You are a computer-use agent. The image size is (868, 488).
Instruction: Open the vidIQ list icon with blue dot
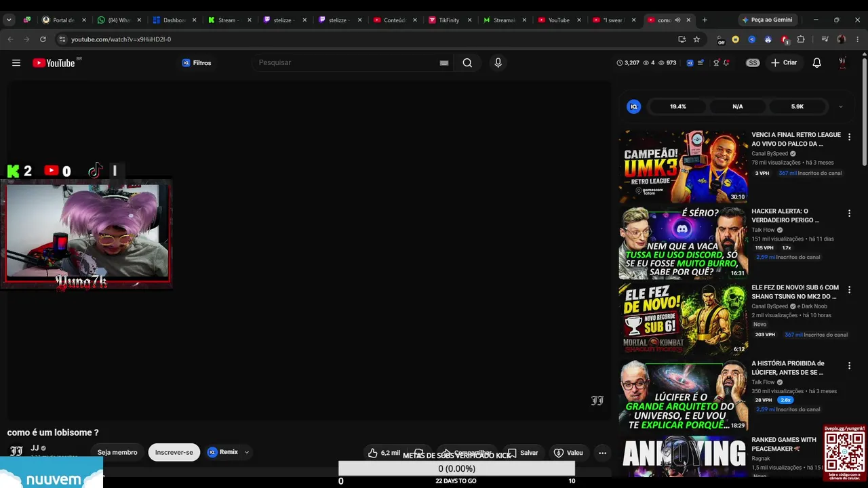pyautogui.click(x=701, y=63)
